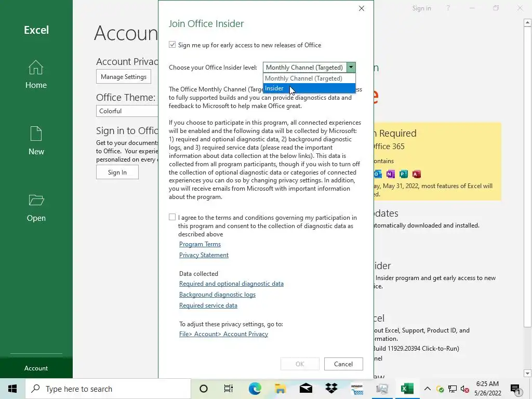The width and height of the screenshot is (532, 399).
Task: Open the Privacy Statement link
Action: point(204,255)
